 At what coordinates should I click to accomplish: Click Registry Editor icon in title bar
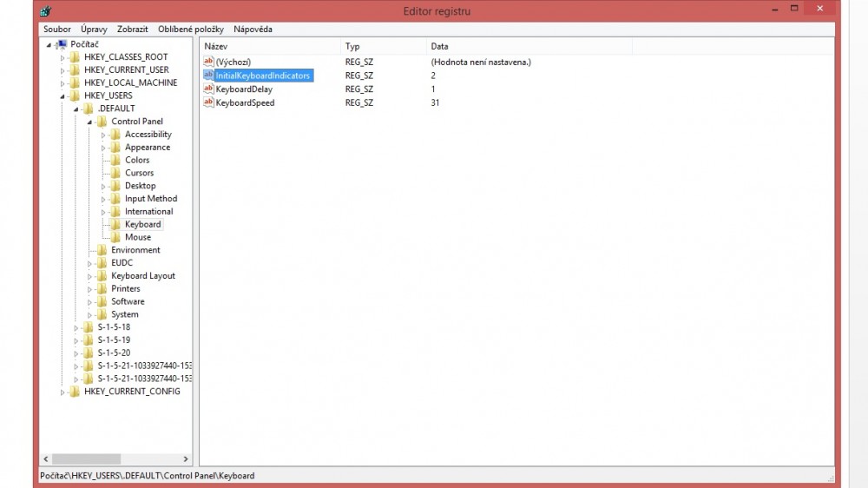(45, 11)
